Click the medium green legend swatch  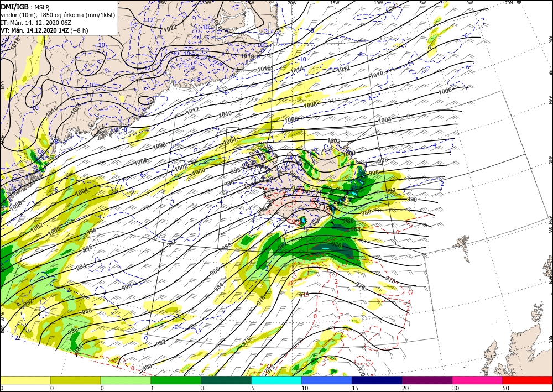click(176, 380)
